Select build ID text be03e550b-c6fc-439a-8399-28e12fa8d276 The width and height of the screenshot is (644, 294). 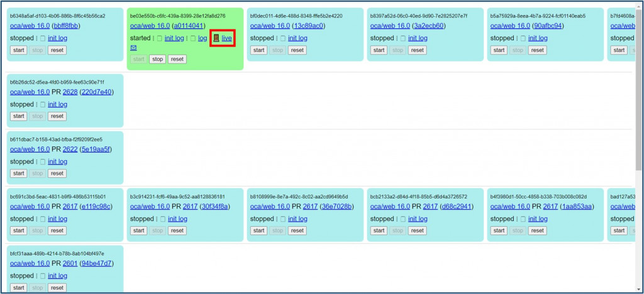177,16
